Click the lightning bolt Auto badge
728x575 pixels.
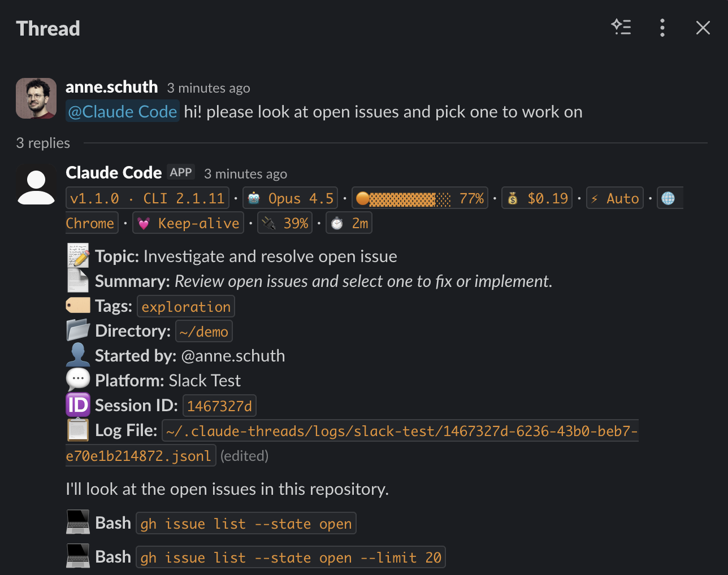(x=615, y=198)
